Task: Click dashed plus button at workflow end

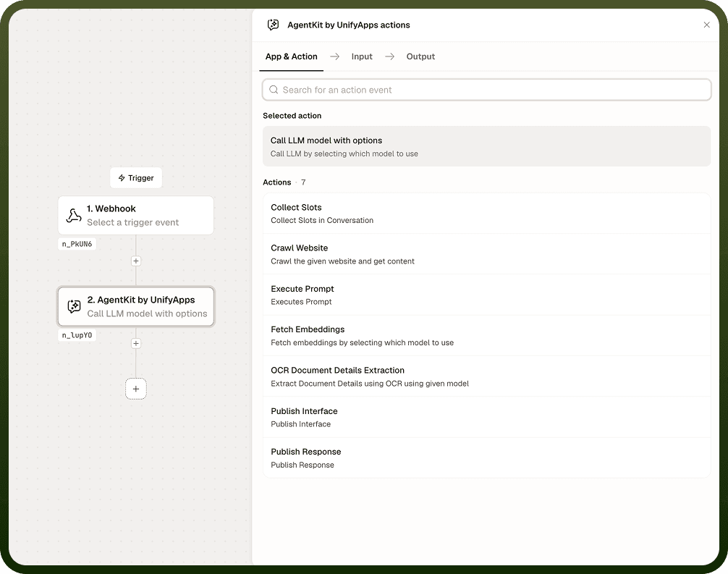Action: click(135, 389)
